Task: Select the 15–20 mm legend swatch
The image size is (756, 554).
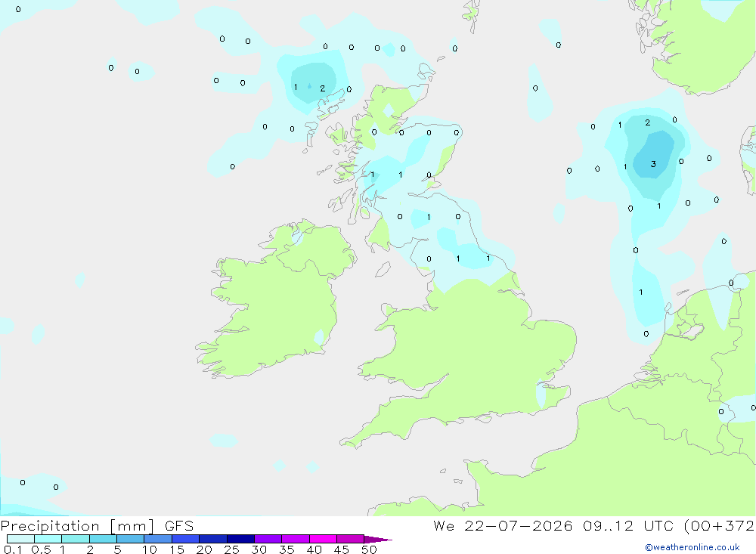Action: click(x=186, y=539)
